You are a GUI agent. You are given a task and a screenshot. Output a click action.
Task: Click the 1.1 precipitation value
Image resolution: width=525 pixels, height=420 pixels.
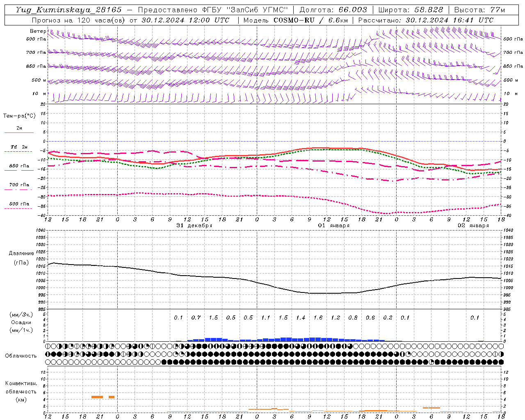pyautogui.click(x=266, y=317)
